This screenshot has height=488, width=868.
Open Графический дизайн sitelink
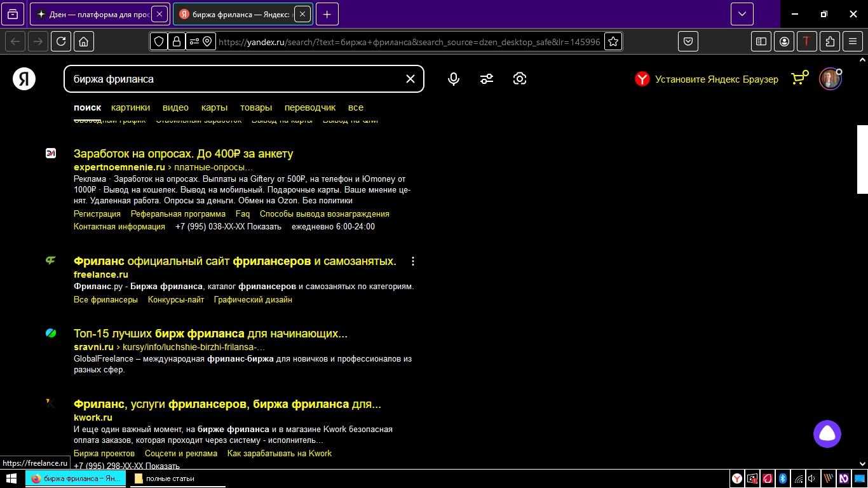[x=253, y=300]
